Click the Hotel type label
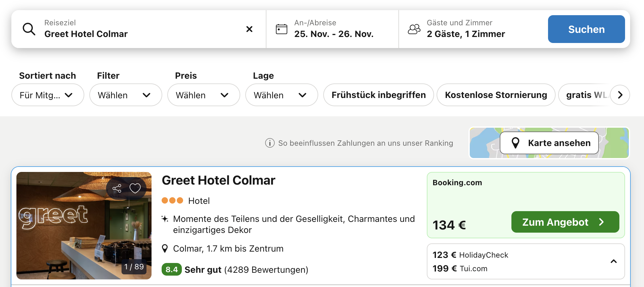Viewport: 644px width, 287px height. [199, 201]
